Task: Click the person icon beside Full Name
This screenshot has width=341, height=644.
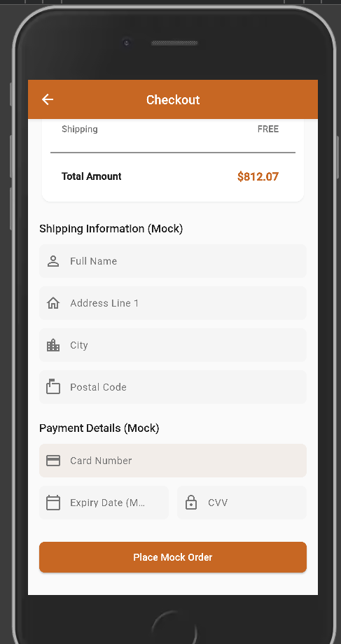Action: pos(53,261)
